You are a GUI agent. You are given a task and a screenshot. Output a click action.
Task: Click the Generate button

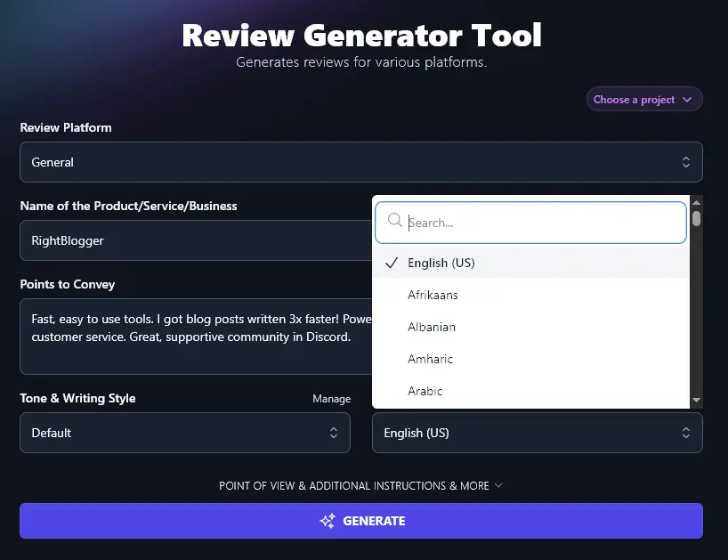(361, 521)
